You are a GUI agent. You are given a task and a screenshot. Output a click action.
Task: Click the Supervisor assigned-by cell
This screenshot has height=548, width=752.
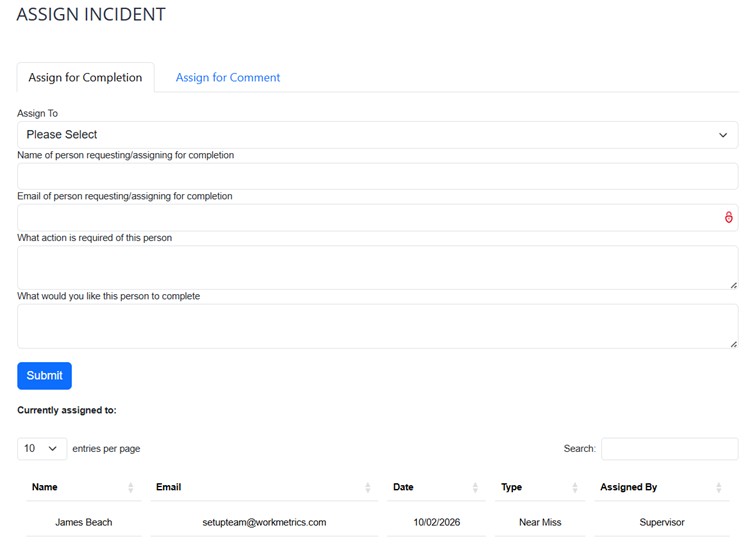662,523
